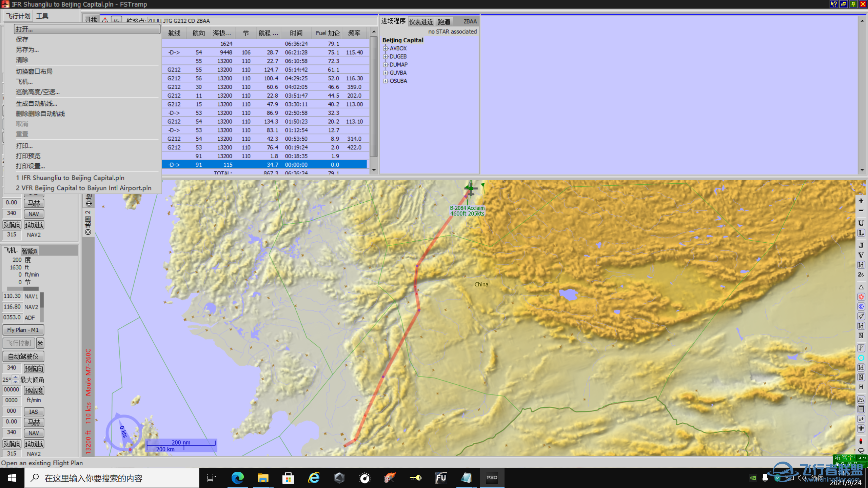Click the red aircraft icon beside 寻找
868x488 pixels.
105,20
